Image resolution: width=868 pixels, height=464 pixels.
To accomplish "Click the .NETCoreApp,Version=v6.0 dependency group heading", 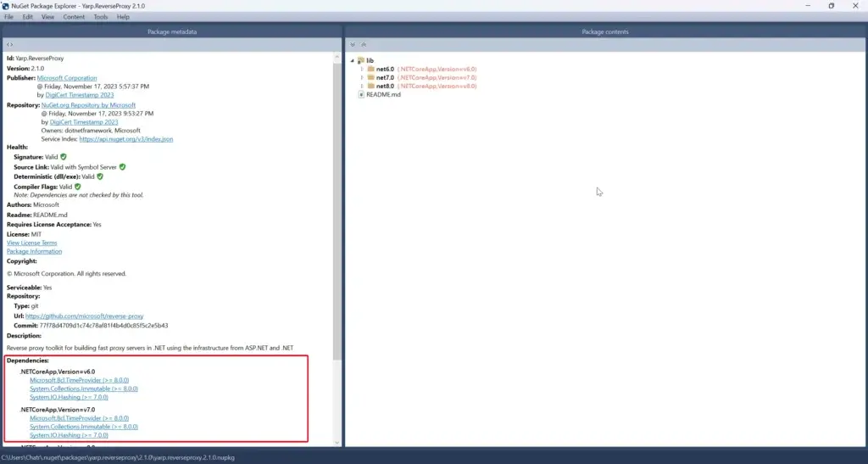I will pyautogui.click(x=58, y=372).
